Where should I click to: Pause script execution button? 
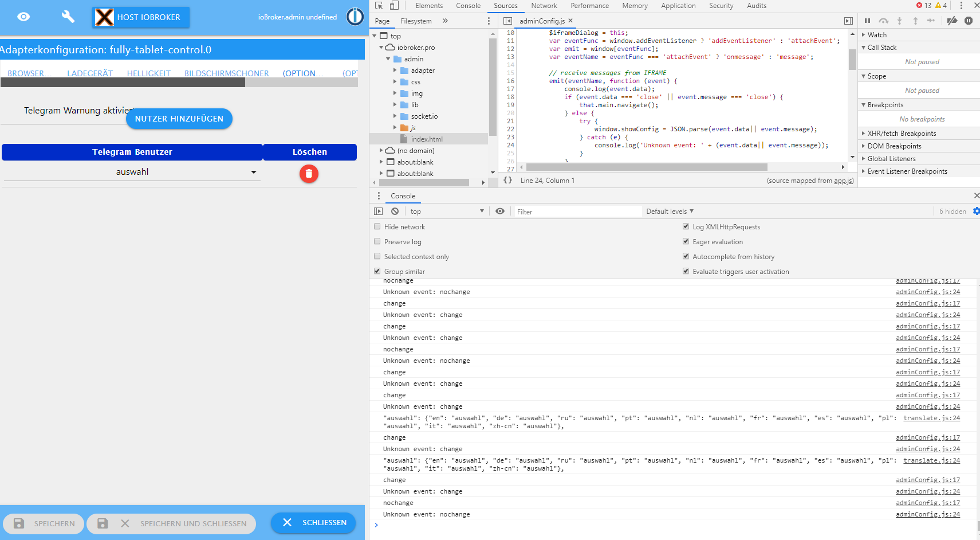[867, 21]
